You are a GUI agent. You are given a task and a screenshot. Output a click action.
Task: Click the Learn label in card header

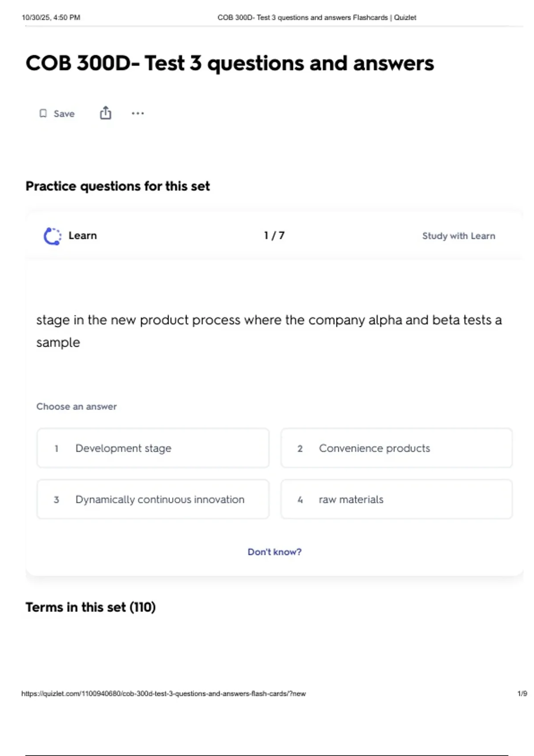pyautogui.click(x=83, y=236)
